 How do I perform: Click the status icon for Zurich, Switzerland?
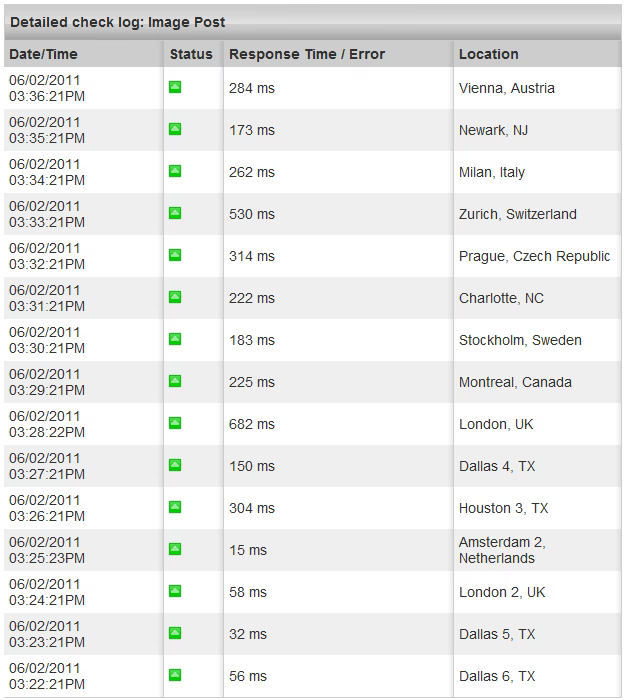point(175,213)
